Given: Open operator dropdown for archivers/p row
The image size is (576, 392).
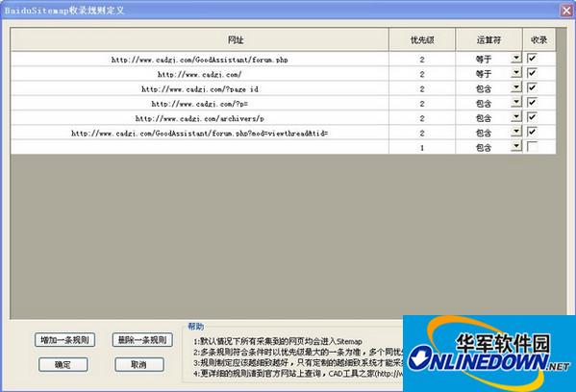Looking at the screenshot, I should click(516, 116).
